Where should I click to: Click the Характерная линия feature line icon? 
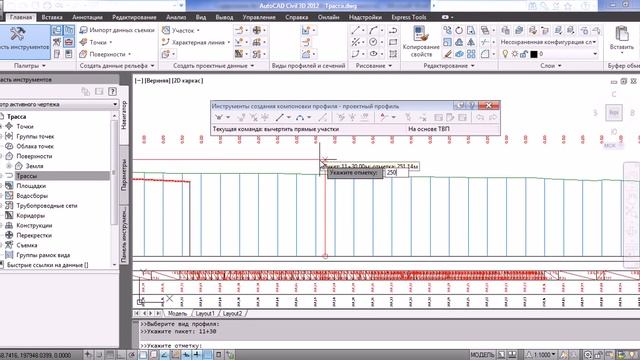click(x=166, y=42)
